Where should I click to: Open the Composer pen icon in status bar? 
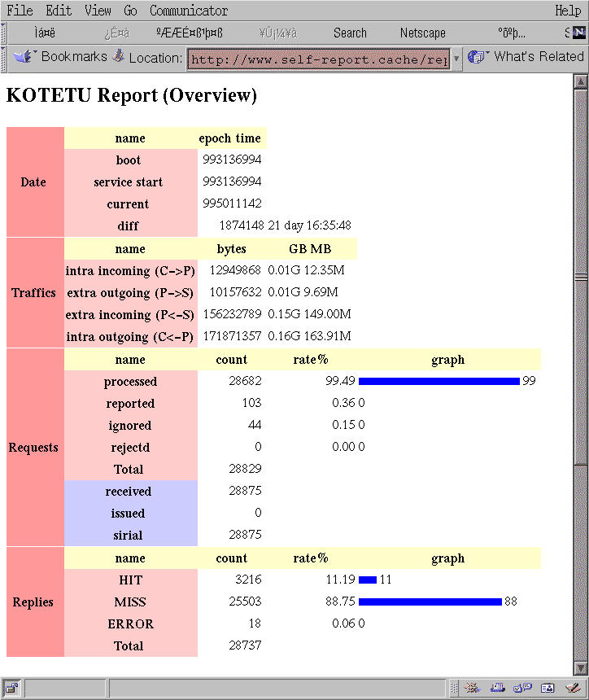(x=572, y=688)
